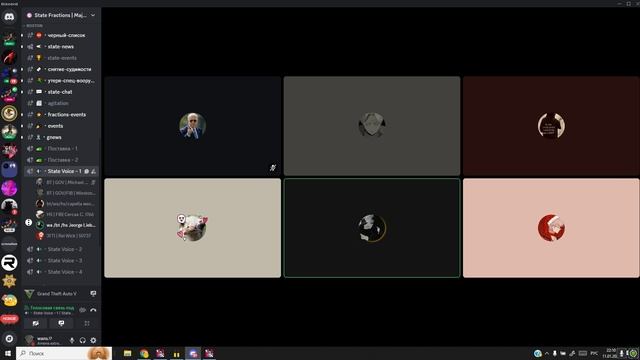The height and width of the screenshot is (360, 640).
Task: Open the черный-список channel
Action: point(61,35)
